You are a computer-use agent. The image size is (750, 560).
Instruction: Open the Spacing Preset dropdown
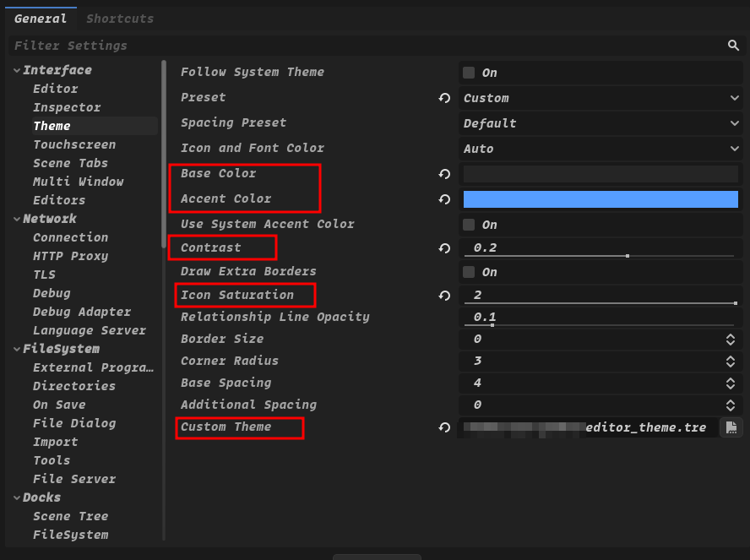[601, 123]
